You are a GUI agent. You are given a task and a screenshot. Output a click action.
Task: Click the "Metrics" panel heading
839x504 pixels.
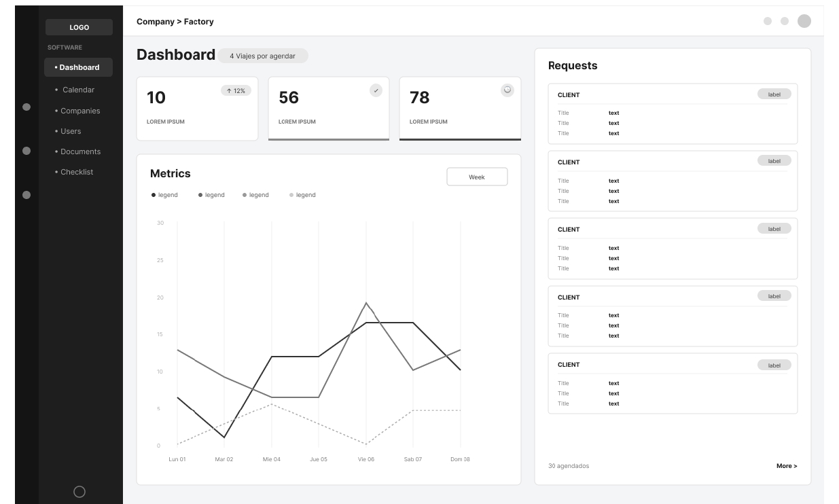tap(171, 174)
